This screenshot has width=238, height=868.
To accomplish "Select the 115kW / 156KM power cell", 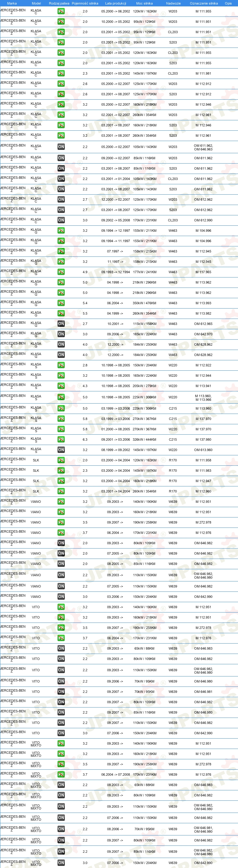I will click(x=145, y=324).
